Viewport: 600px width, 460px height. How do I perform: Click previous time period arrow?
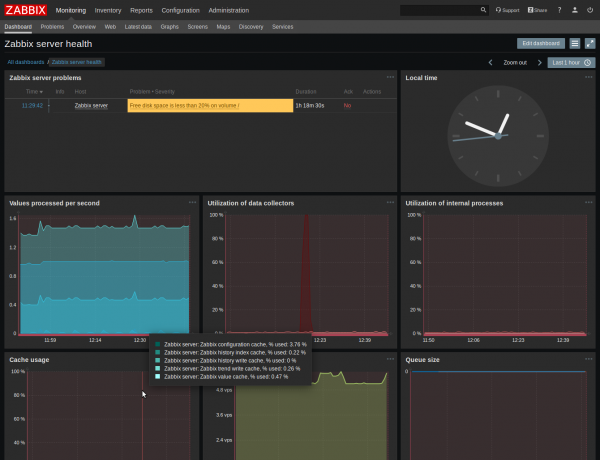(490, 62)
